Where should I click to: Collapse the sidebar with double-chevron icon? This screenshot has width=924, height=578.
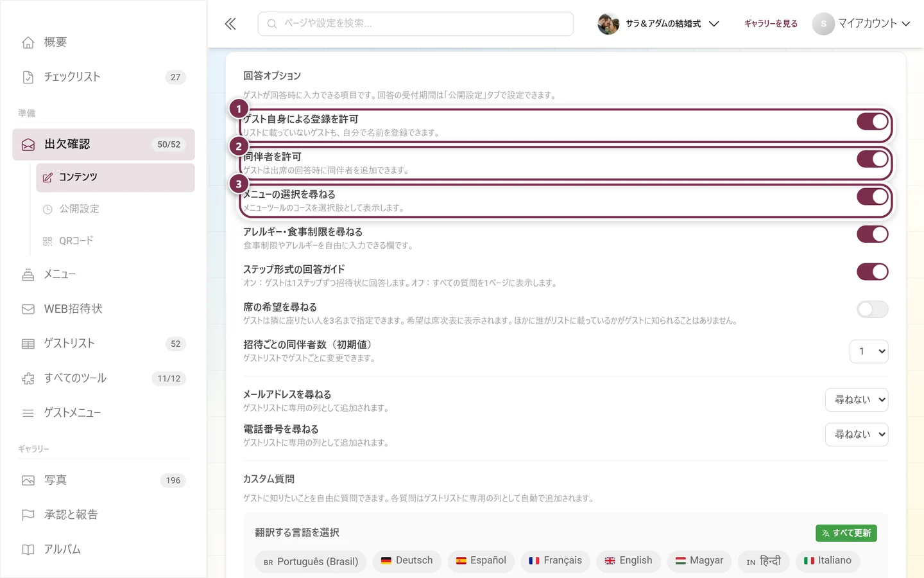click(x=230, y=24)
